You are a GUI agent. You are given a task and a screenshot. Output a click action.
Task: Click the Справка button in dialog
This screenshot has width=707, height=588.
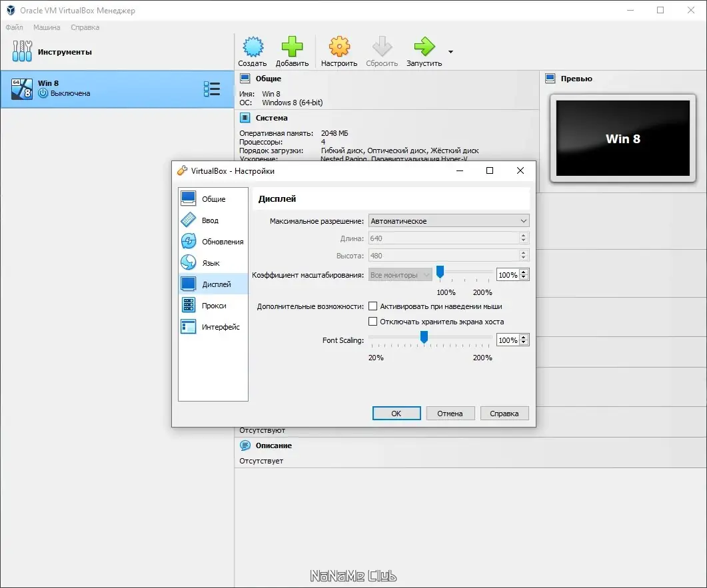504,413
